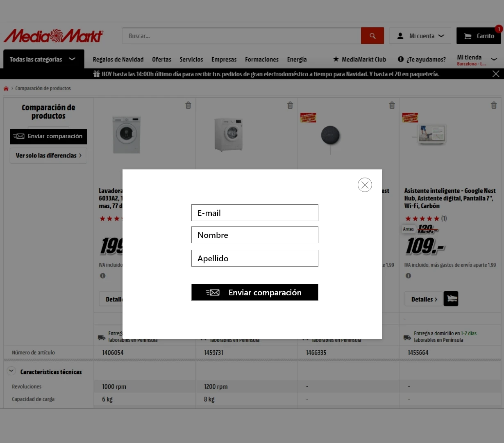Click the 1200 rpm value

[216, 386]
